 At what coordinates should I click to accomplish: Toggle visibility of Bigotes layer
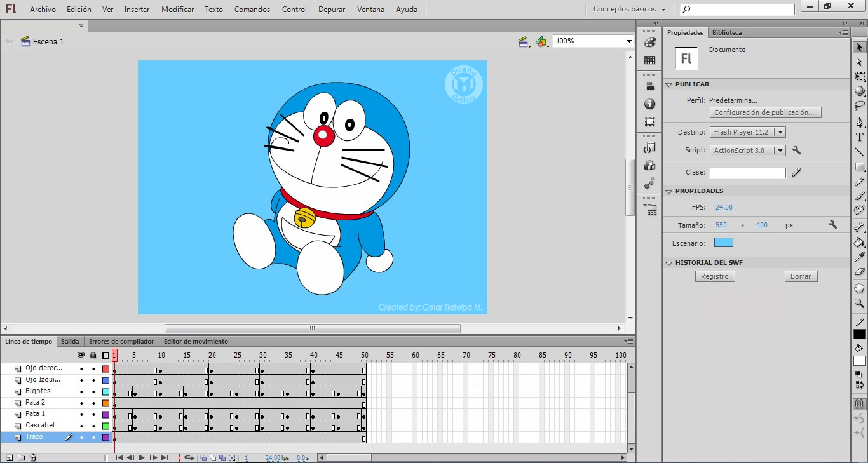coord(81,392)
